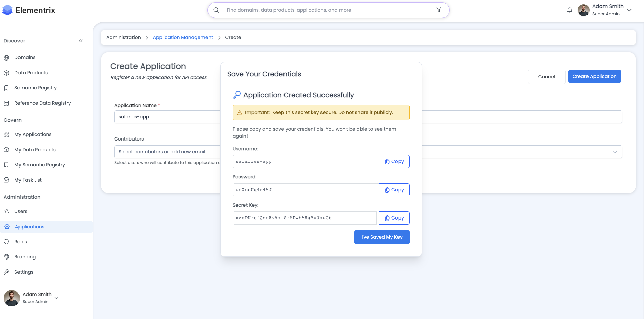Select the Domains globe icon
The width and height of the screenshot is (644, 319).
6,57
